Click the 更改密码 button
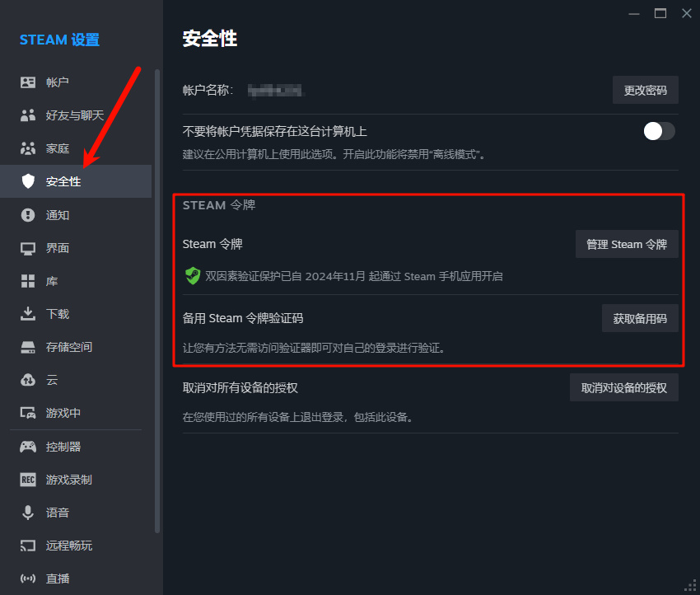The height and width of the screenshot is (595, 700). [x=645, y=90]
